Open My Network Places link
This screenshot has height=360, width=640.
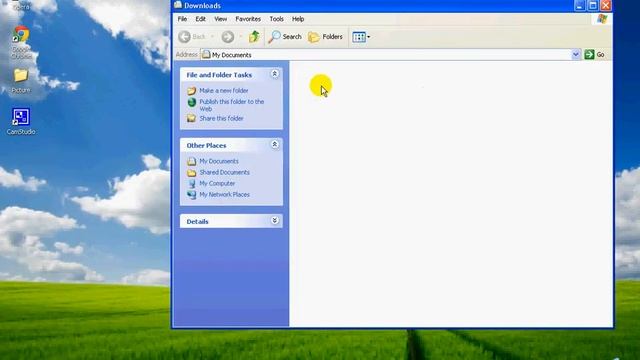[224, 195]
